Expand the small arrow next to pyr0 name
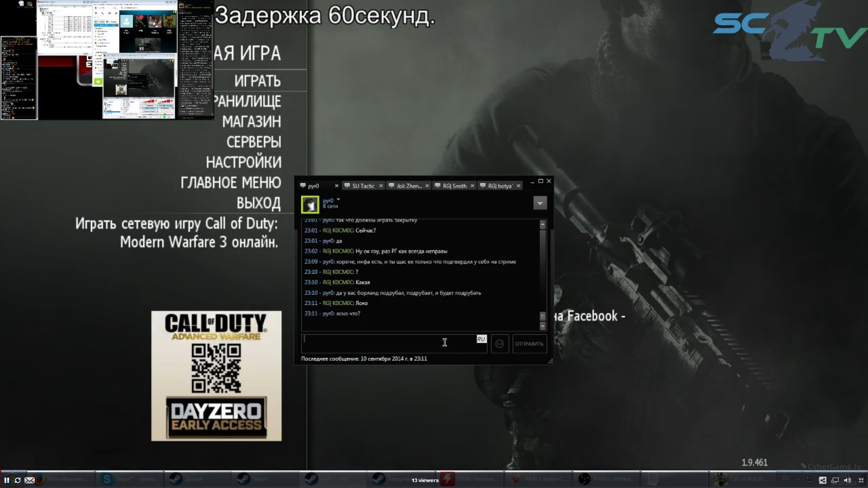 [x=338, y=199]
